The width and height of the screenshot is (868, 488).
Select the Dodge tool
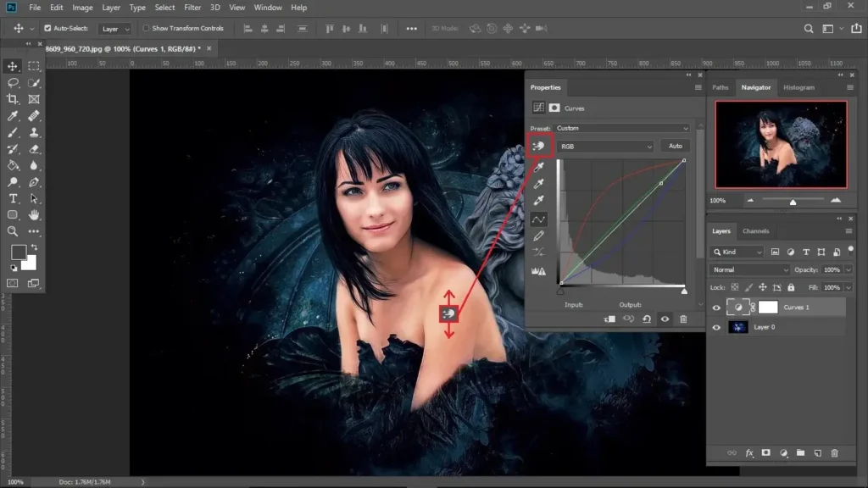coord(12,182)
